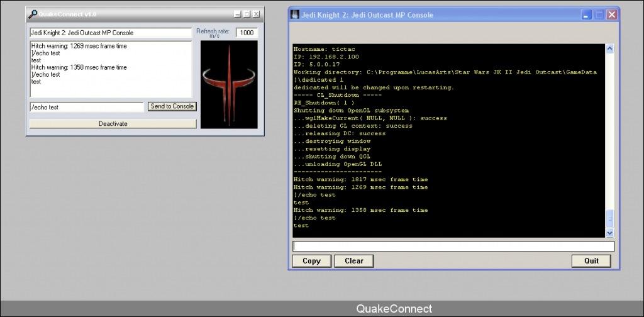
Task: Click the '/echo test' command input box
Action: click(x=87, y=107)
